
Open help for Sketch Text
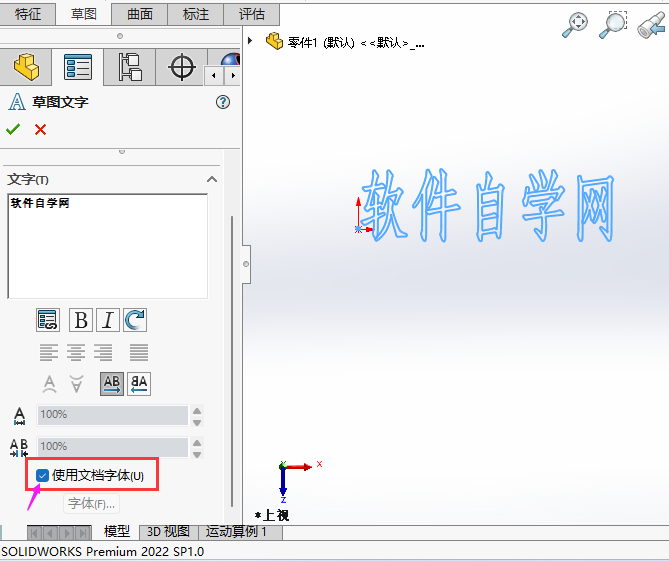click(x=223, y=102)
